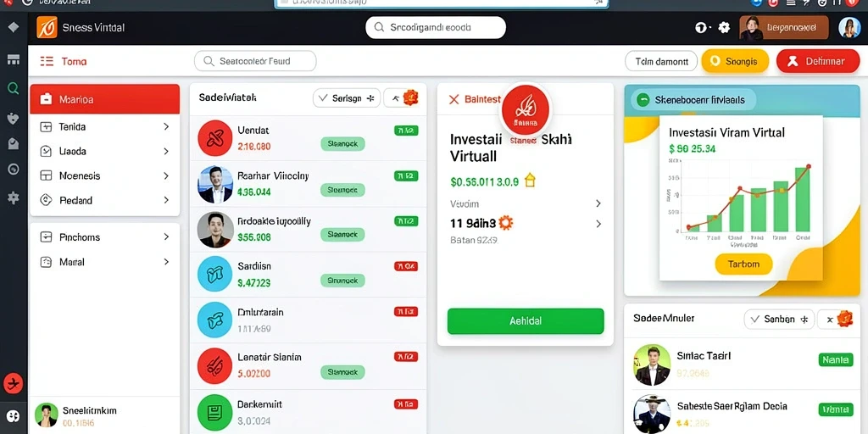Image resolution: width=868 pixels, height=434 pixels.
Task: Open the gear settings icon in left sidebar
Action: click(x=14, y=198)
